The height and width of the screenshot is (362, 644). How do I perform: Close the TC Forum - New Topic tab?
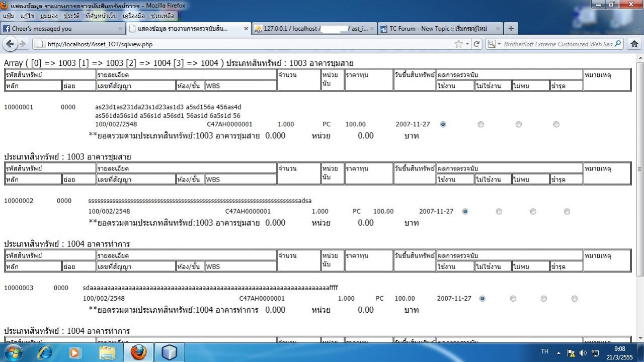click(498, 29)
